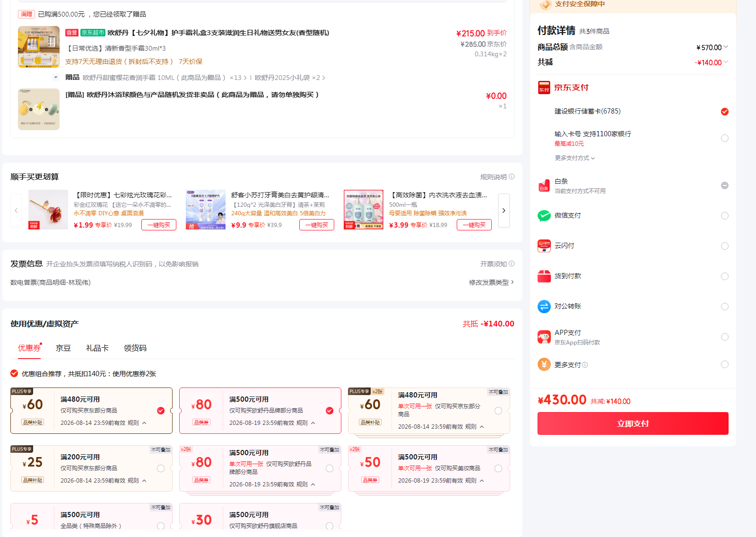Click the 云闪付 logo icon
Screen dimensions: 756x537
click(x=544, y=246)
